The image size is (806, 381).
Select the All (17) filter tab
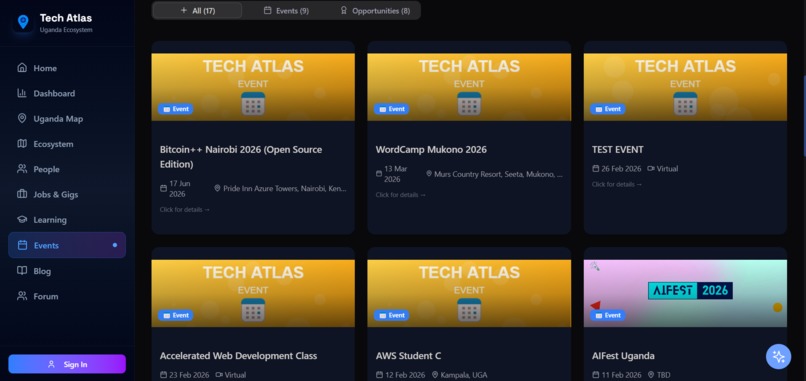(197, 10)
